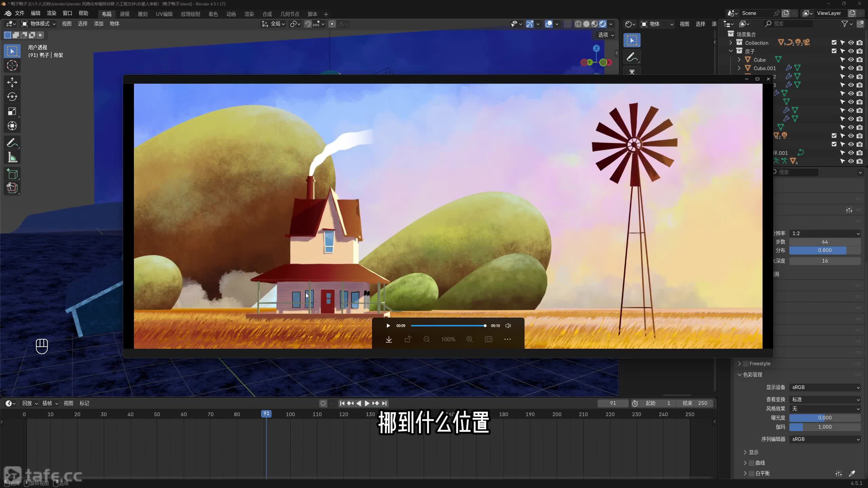Open the 序列编辑器 sRGB dropdown
The image size is (868, 488).
(825, 439)
